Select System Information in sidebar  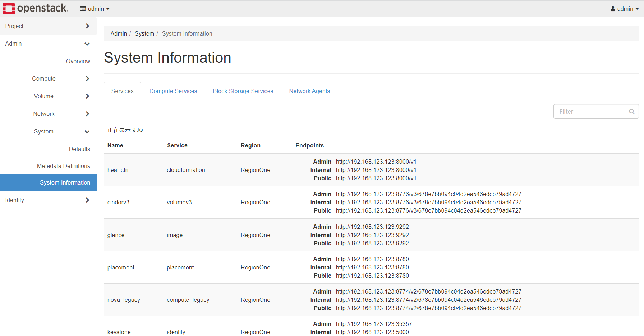[49, 183]
